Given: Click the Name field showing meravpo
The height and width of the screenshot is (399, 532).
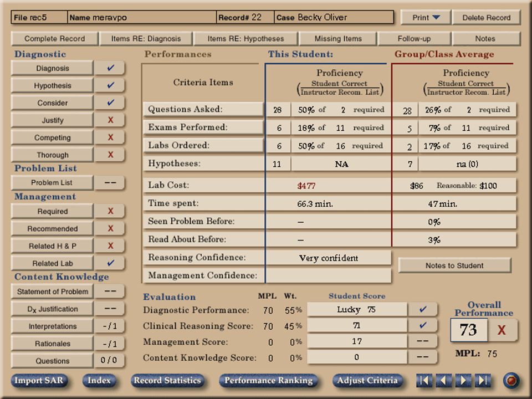Looking at the screenshot, I should (142, 17).
